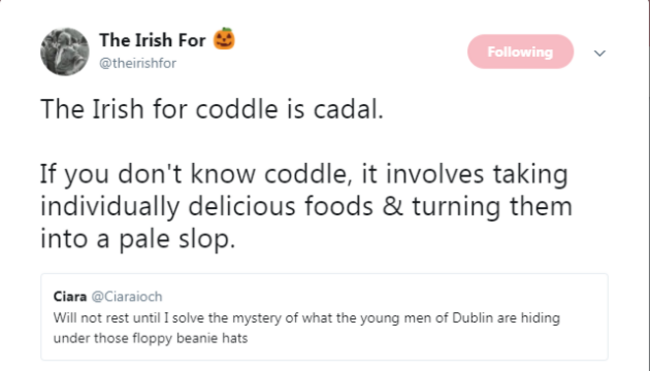This screenshot has height=371, width=650.
Task: Open The Irish For profile avatar
Action: 65,52
